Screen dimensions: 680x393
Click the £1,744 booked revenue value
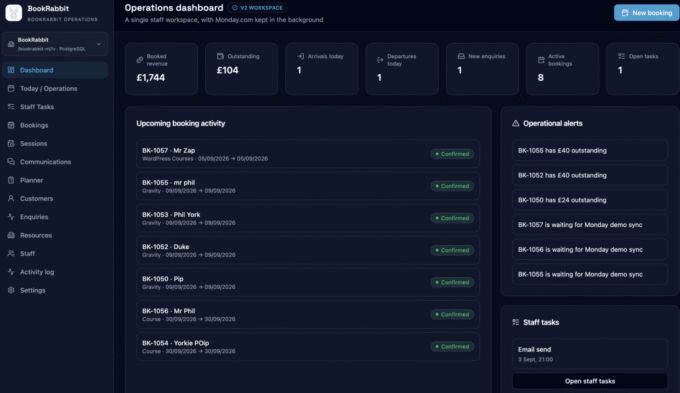[x=150, y=78]
